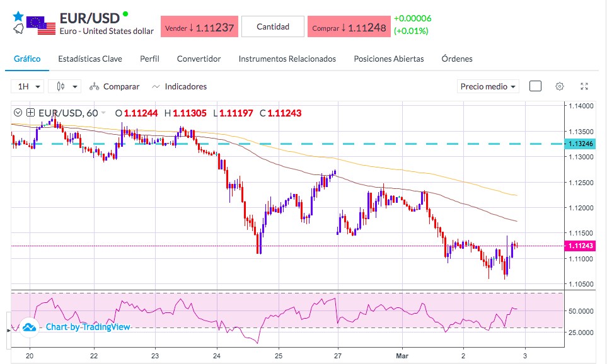Open the Convertidor tab
Screen dimensions: 607x364
tap(199, 59)
